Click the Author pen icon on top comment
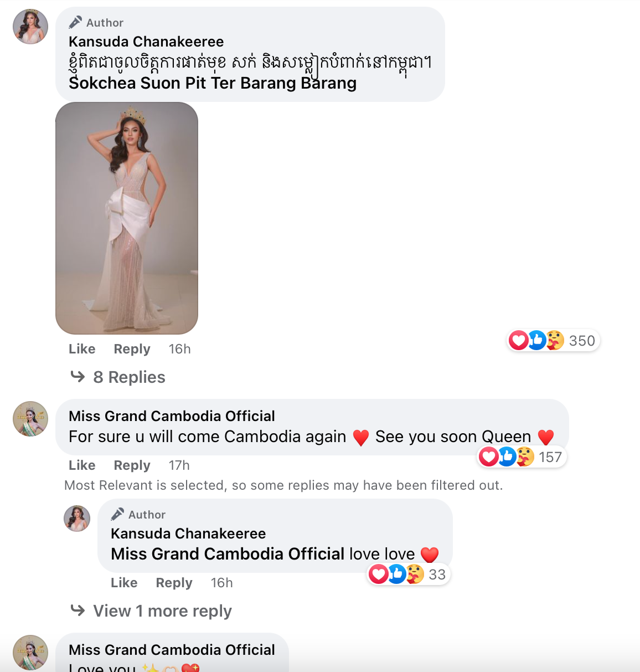 click(x=75, y=23)
